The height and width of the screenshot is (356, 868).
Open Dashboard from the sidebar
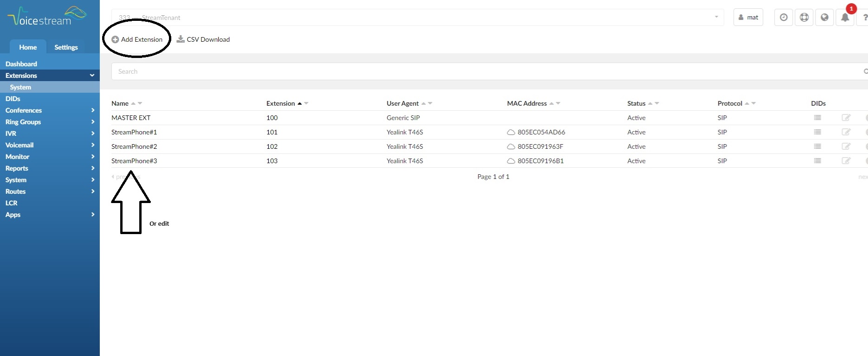pos(21,64)
